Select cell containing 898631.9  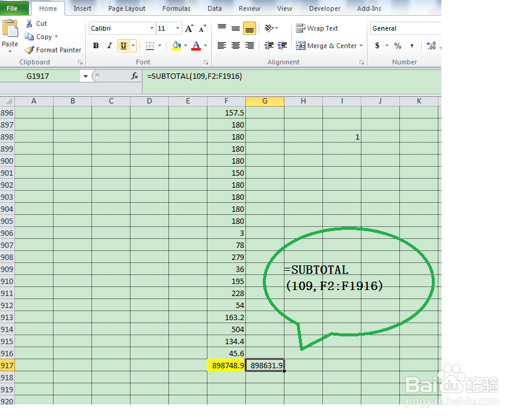pyautogui.click(x=265, y=365)
